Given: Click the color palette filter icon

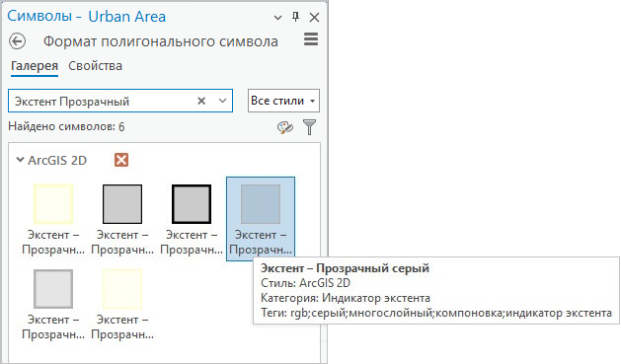Looking at the screenshot, I should pyautogui.click(x=284, y=127).
